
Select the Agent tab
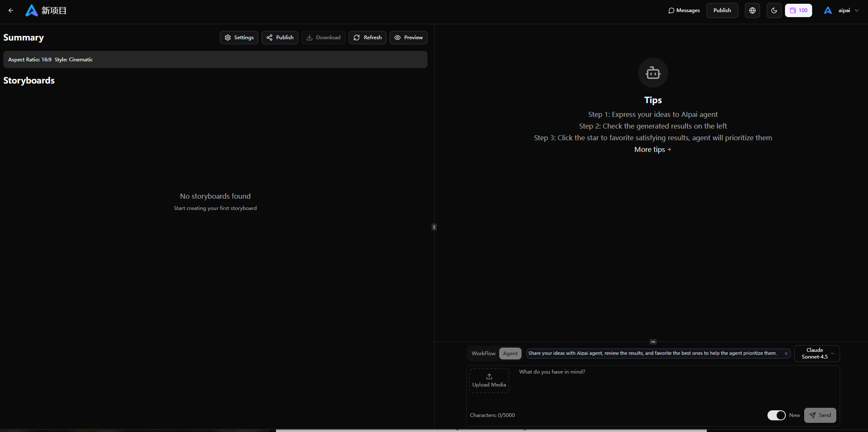coord(510,354)
